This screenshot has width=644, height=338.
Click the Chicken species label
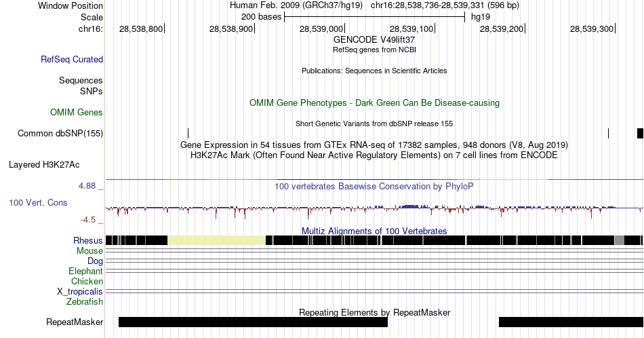coord(87,281)
